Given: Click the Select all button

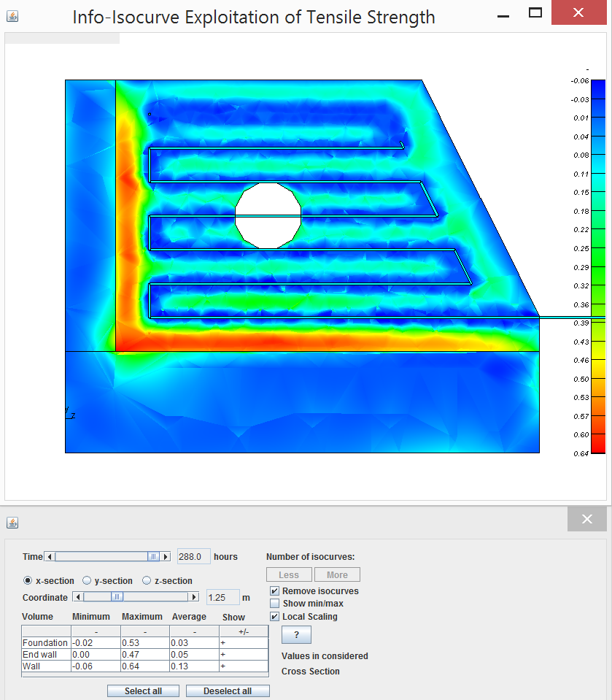Looking at the screenshot, I should [143, 691].
